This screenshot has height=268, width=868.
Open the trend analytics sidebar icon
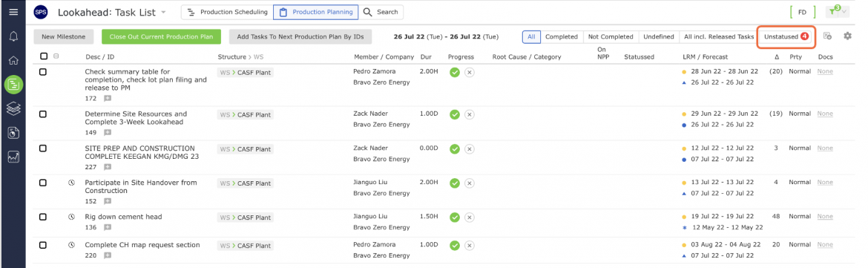click(13, 157)
